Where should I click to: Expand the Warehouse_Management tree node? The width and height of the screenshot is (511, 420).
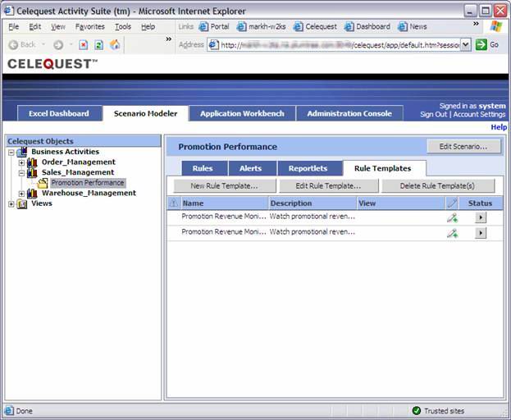coord(21,194)
